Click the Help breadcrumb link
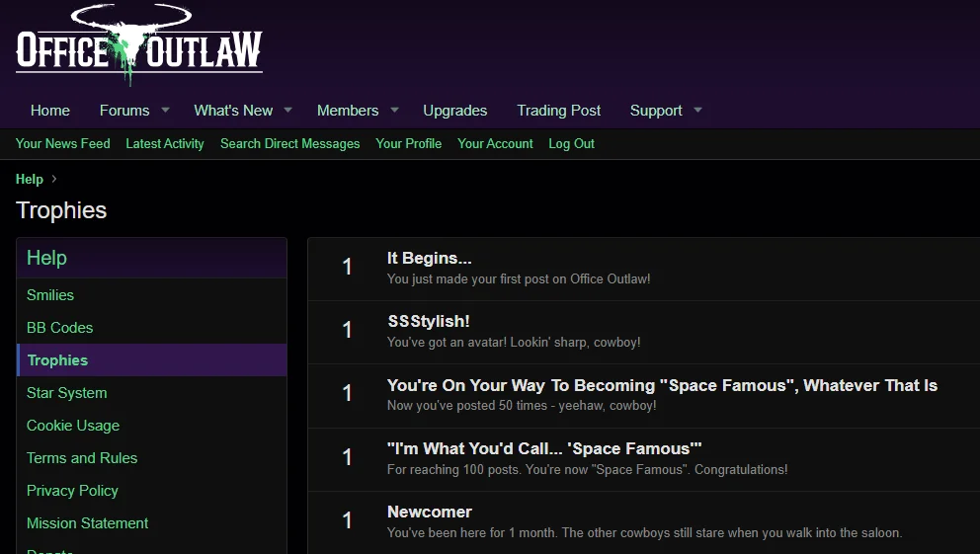The image size is (980, 554). (30, 179)
